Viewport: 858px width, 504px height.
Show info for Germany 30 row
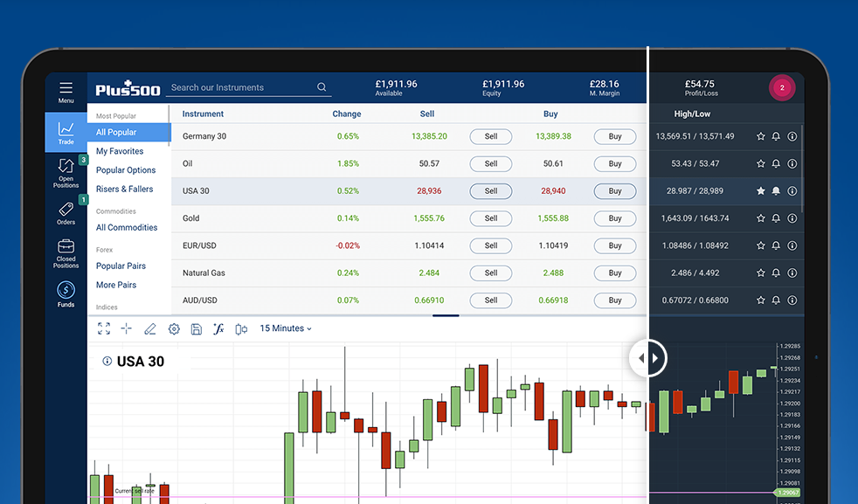point(792,136)
